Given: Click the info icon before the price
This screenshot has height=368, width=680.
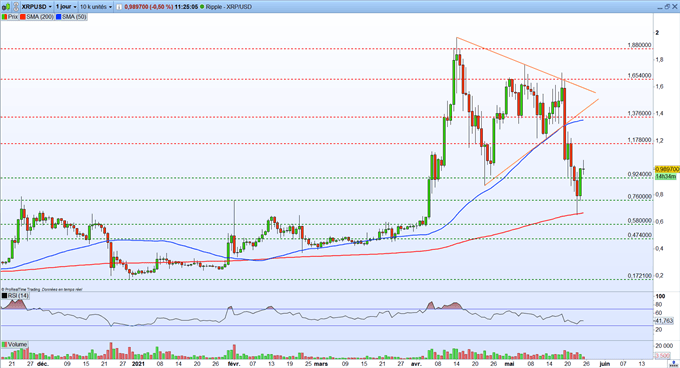Looking at the screenshot, I should 119,7.
